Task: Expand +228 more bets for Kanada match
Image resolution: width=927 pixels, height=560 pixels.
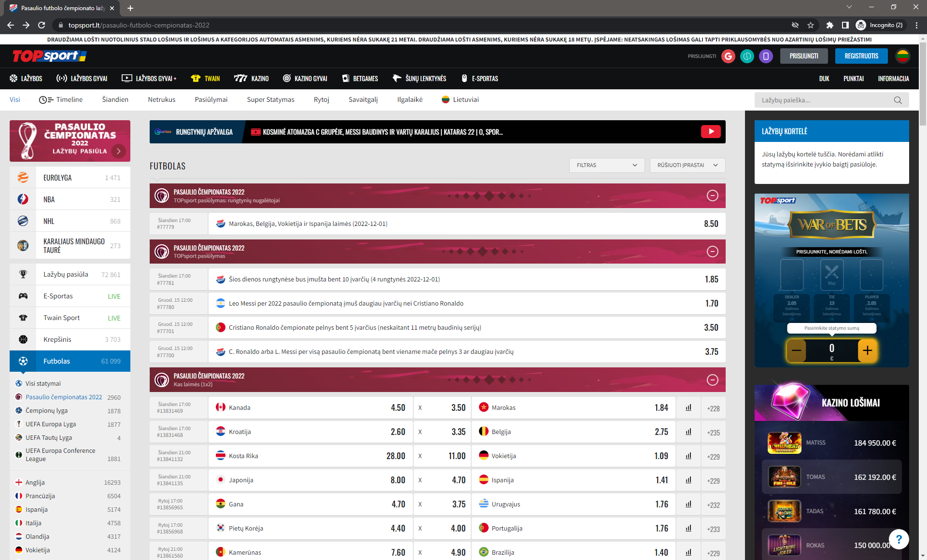Action: tap(713, 408)
